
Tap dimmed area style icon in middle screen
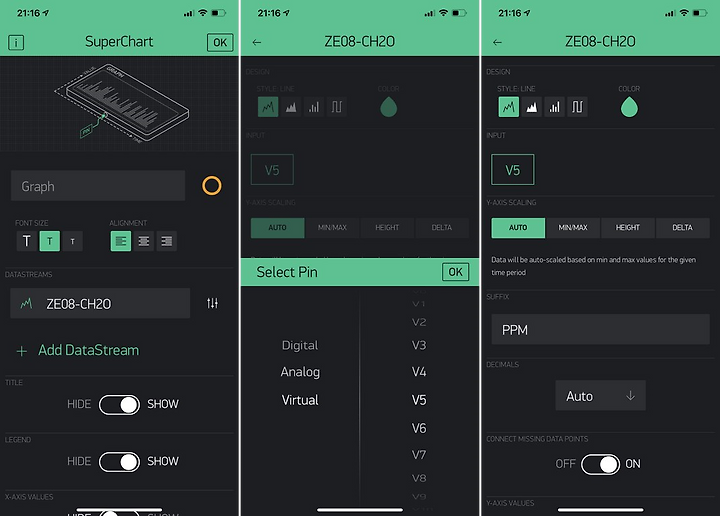point(291,107)
